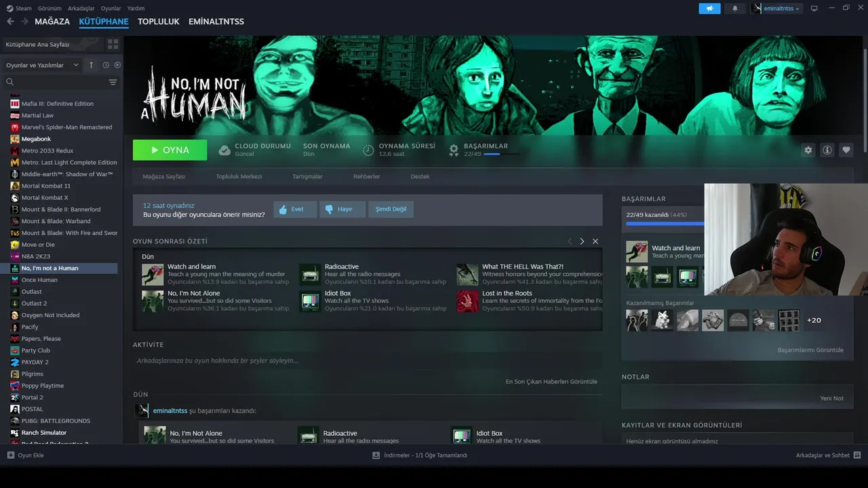Show previous post-game summary arrow
Image resolution: width=868 pixels, height=488 pixels.
pyautogui.click(x=570, y=241)
